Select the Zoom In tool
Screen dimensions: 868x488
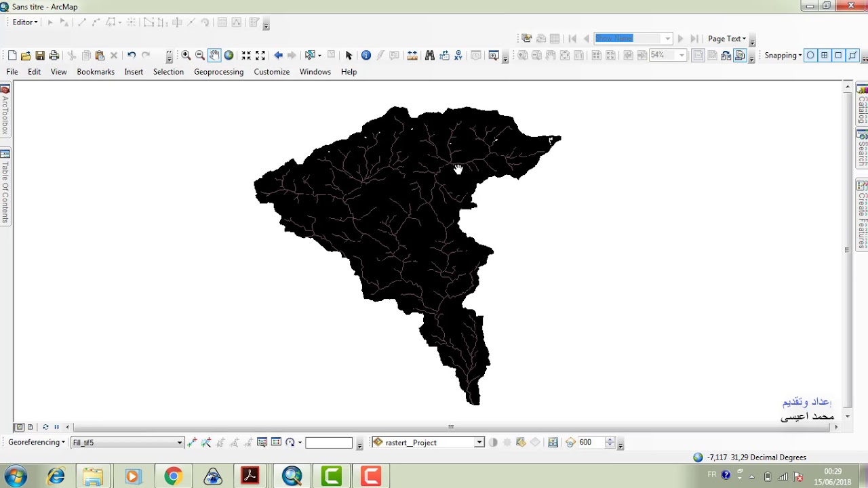coord(186,56)
